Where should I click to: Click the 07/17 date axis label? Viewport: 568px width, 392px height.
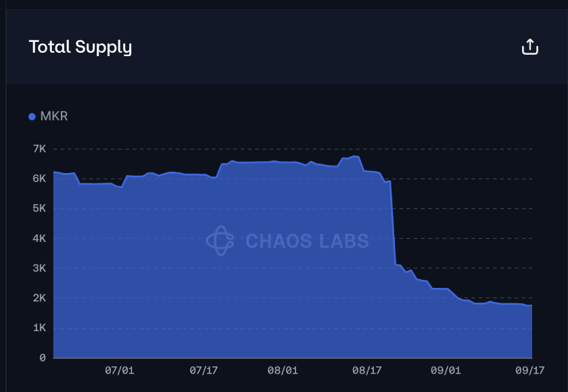[x=204, y=370]
